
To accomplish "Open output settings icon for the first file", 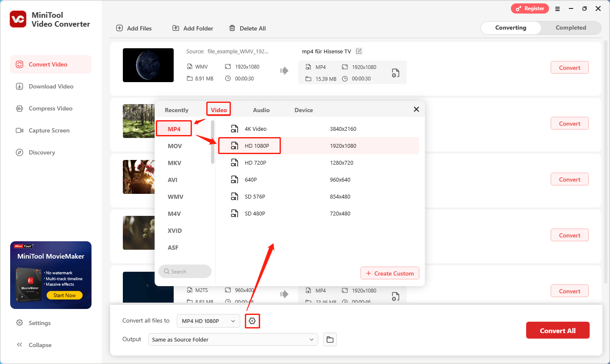I will [395, 73].
